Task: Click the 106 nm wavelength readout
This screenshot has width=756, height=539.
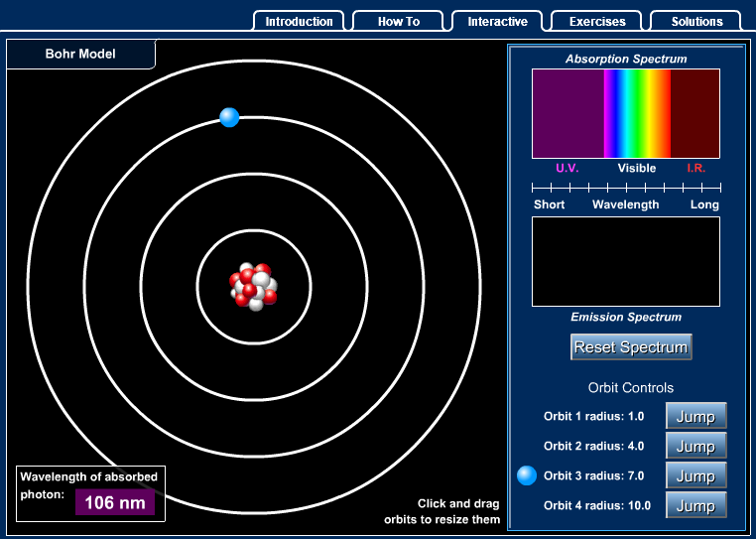Action: pyautogui.click(x=115, y=503)
